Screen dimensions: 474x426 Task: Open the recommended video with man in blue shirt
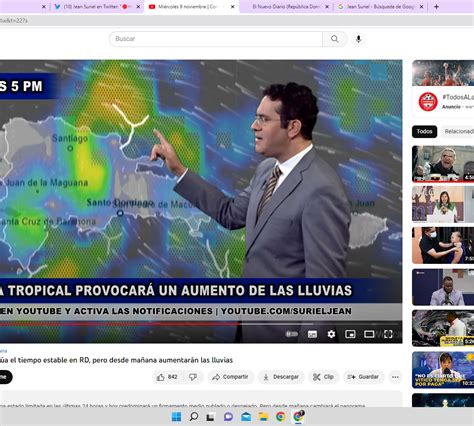(443, 287)
